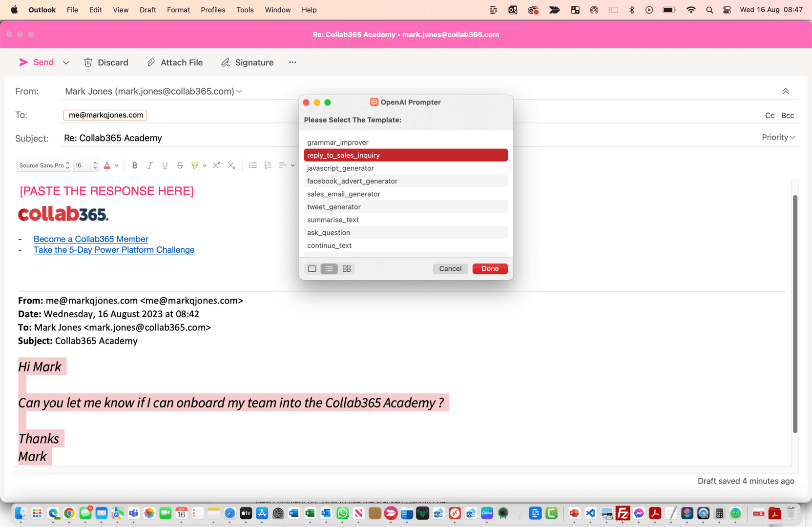The height and width of the screenshot is (527, 812).
Task: Switch Prompter to grid view
Action: [347, 268]
